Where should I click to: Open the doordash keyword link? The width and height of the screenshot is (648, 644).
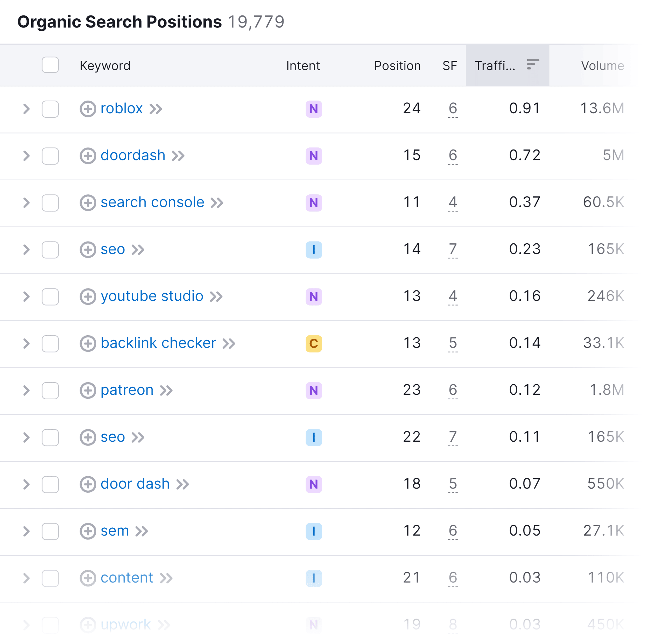click(x=133, y=155)
